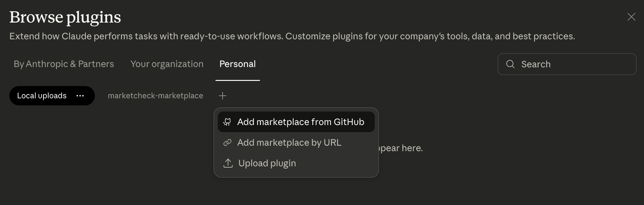Click the GitHub icon in the menu
The height and width of the screenshot is (205, 644).
click(x=227, y=122)
